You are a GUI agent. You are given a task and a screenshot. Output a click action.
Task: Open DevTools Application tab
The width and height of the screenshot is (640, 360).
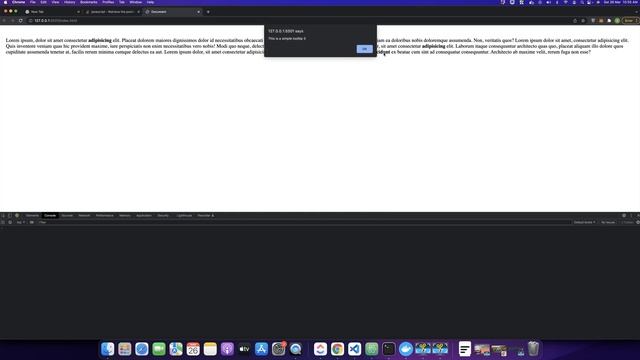point(144,216)
